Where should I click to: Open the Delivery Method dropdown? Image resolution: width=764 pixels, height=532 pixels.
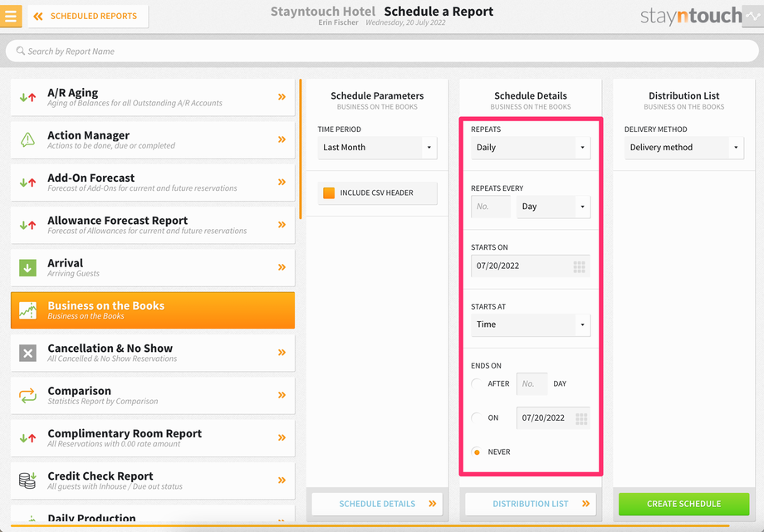coord(684,148)
